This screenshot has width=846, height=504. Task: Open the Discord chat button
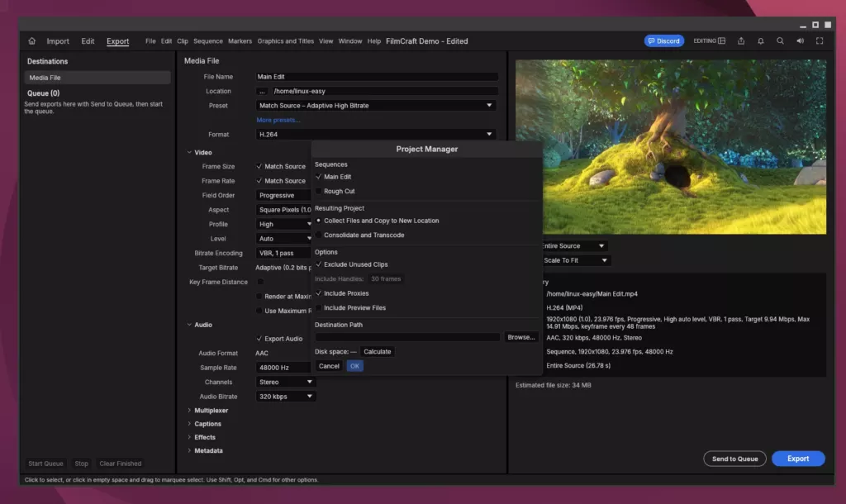(663, 41)
